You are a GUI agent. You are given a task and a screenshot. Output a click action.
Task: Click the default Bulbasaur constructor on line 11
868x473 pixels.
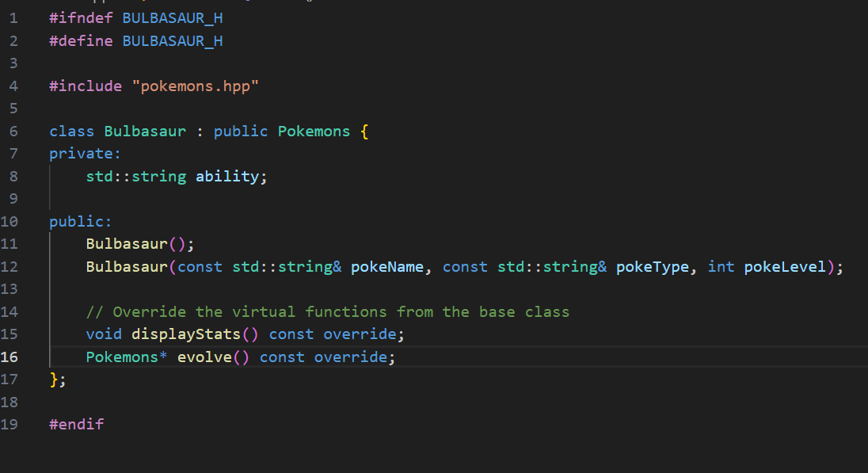[127, 243]
